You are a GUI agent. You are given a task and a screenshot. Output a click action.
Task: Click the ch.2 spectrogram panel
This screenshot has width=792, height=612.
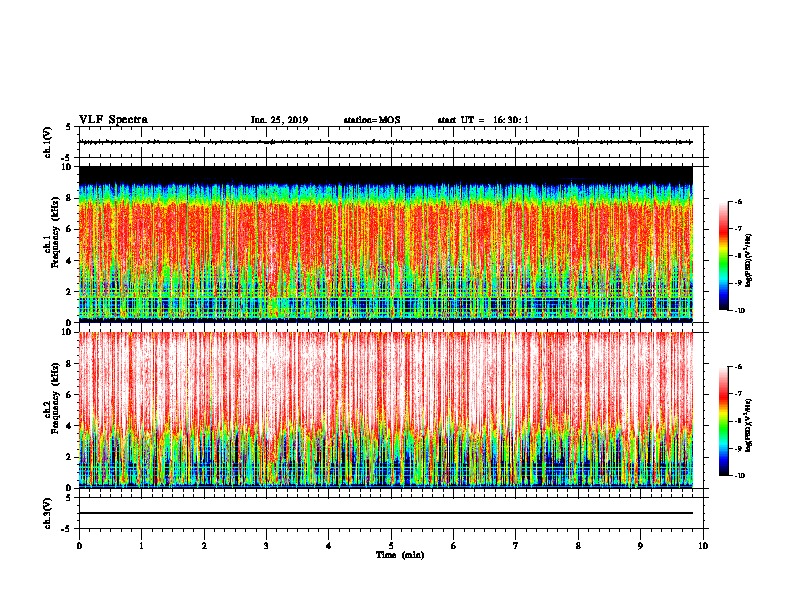(x=385, y=410)
